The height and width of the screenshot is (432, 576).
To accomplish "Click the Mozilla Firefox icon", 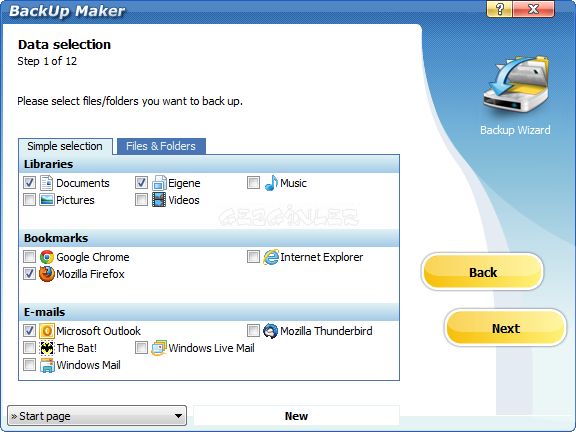I will pyautogui.click(x=47, y=274).
